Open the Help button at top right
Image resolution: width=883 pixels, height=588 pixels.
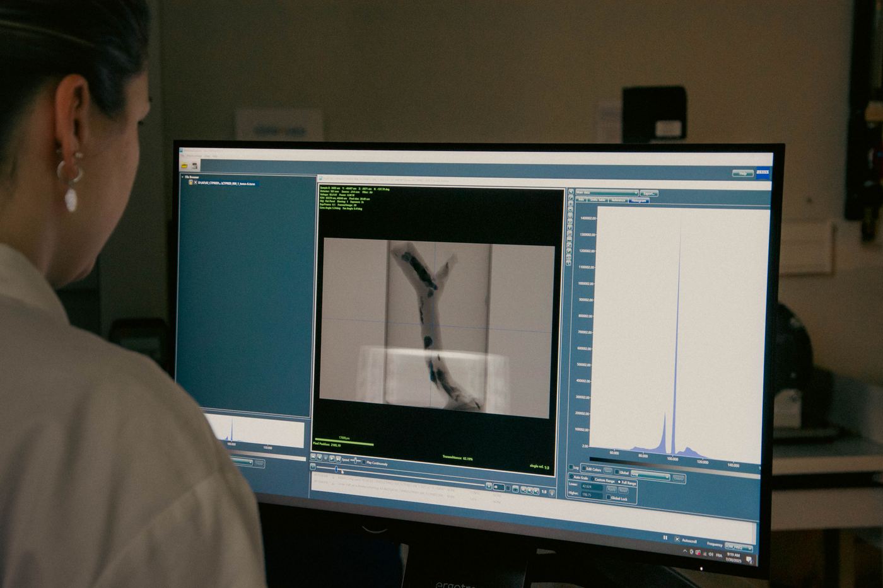[x=743, y=173]
